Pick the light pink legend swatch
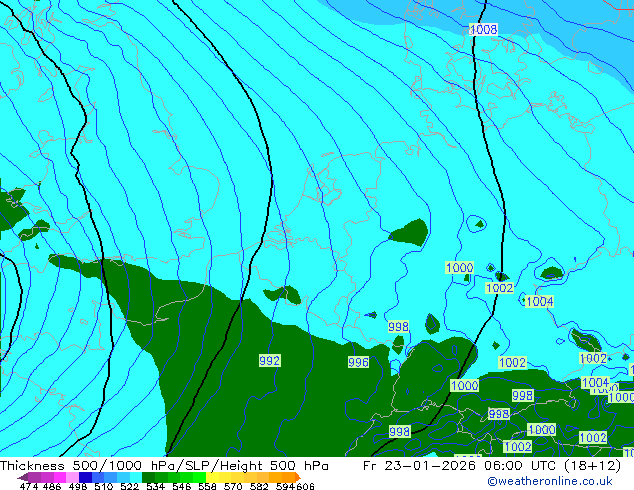This screenshot has width=634, height=490. (x=72, y=477)
